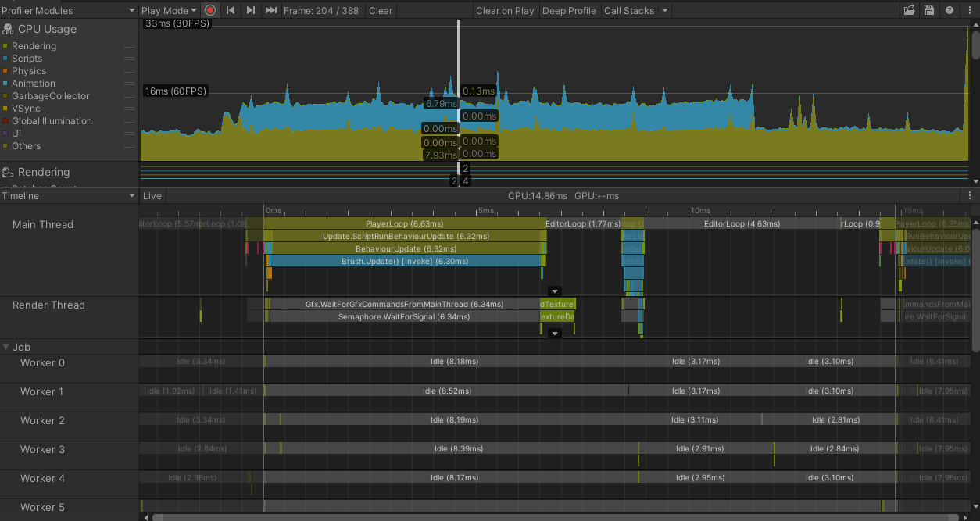Viewport: 980px width, 521px height.
Task: Step to the next frame
Action: coord(250,10)
